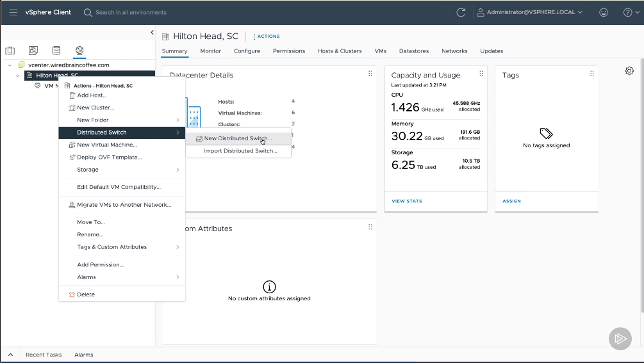Click the search in all environments field

pyautogui.click(x=131, y=12)
